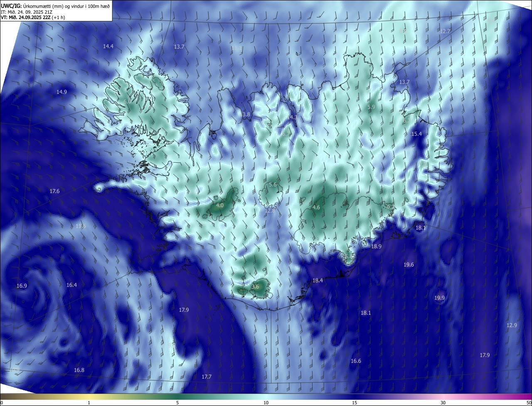Select the 18.9 value label
The height and width of the screenshot is (406, 532).
(376, 246)
